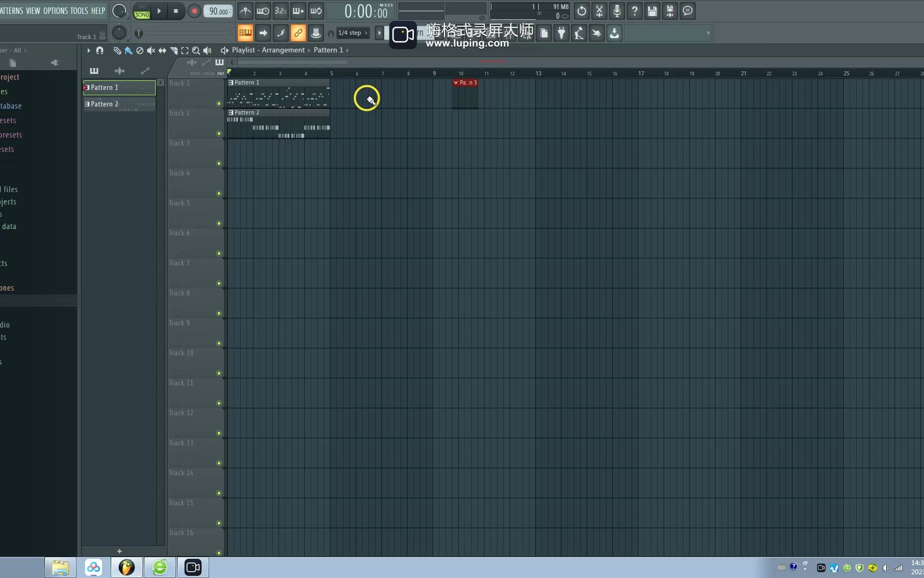This screenshot has width=924, height=578.
Task: Stop playback with the stop button
Action: [175, 11]
